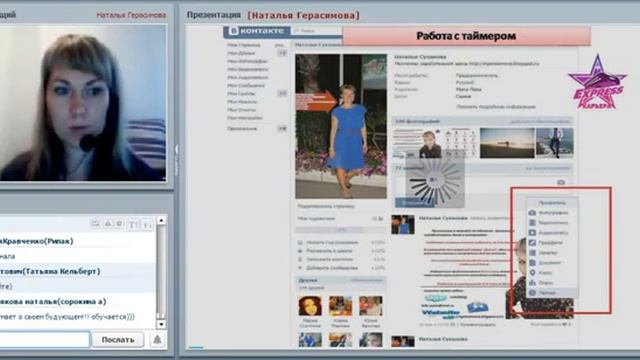Open Мои Аудиозаписи in VK sidebar
640x360 pixels.
coord(247,78)
